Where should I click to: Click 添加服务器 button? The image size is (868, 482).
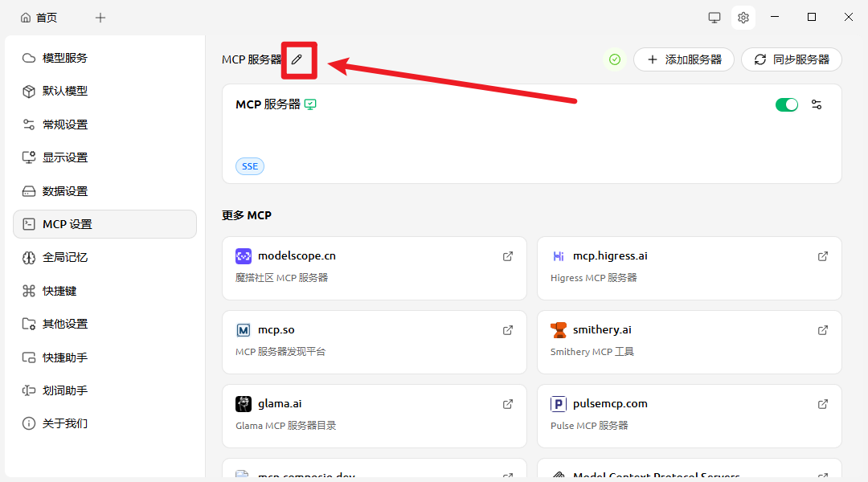click(x=684, y=59)
